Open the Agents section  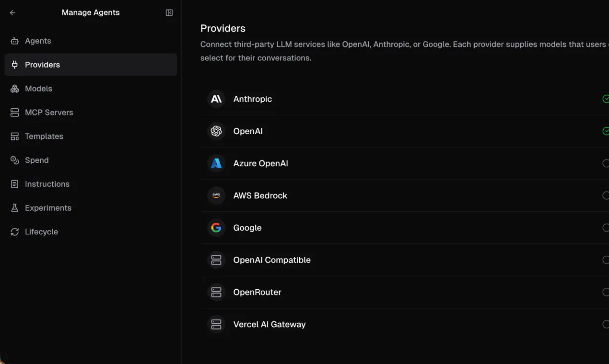tap(91, 41)
